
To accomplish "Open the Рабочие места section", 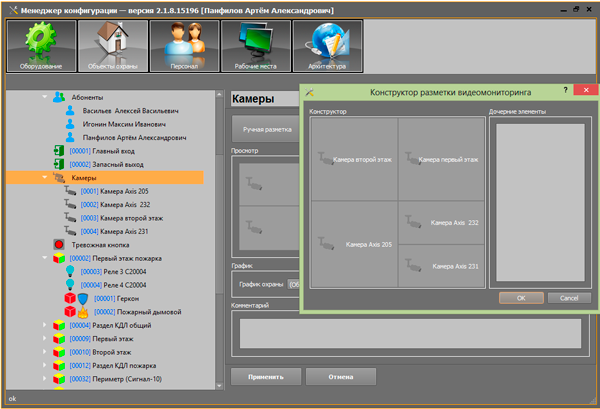I will tap(255, 45).
